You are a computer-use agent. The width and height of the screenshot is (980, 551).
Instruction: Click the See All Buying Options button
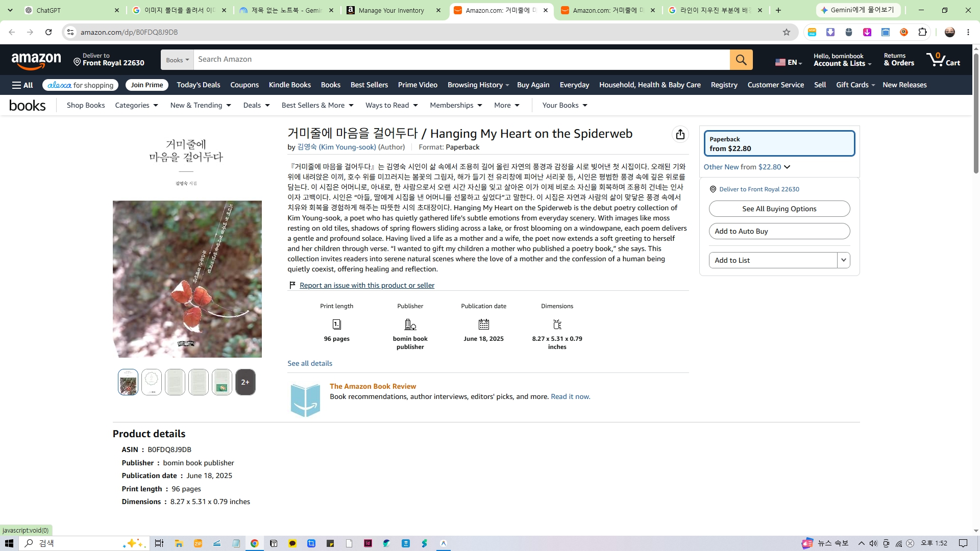coord(779,209)
